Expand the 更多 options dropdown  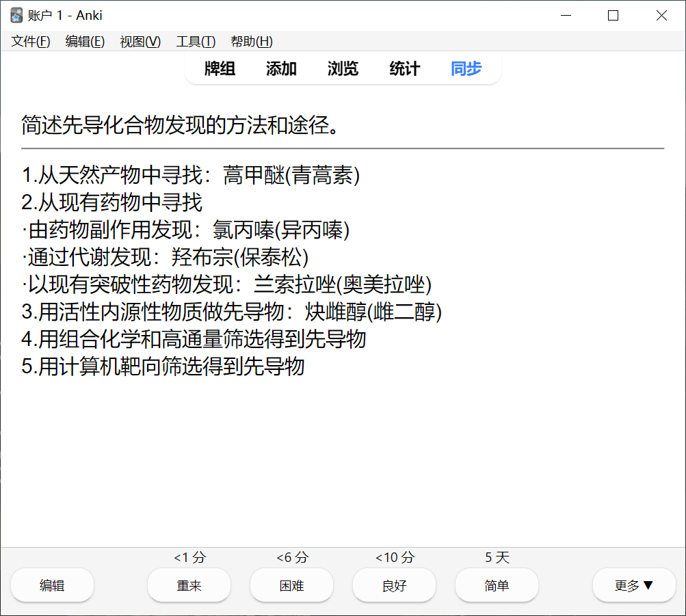[x=634, y=585]
